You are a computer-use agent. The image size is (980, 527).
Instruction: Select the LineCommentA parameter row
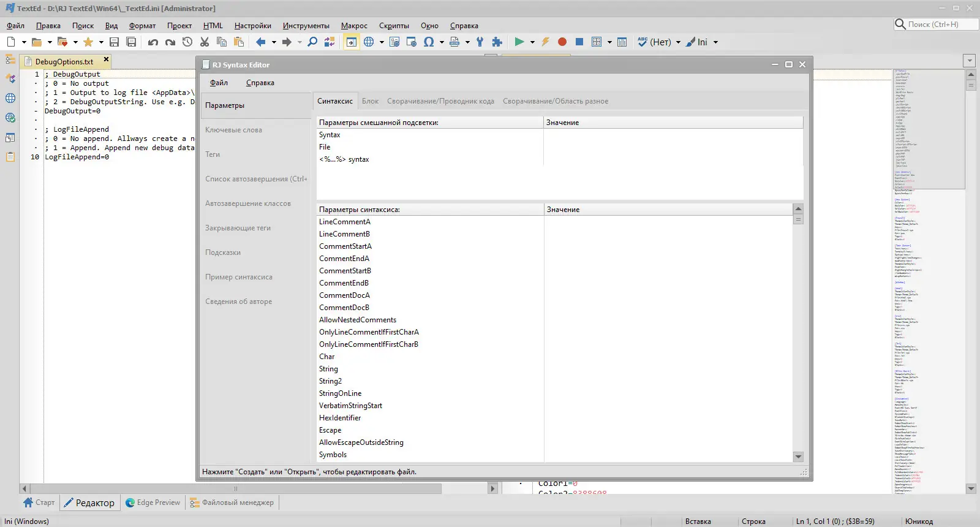[x=554, y=222]
